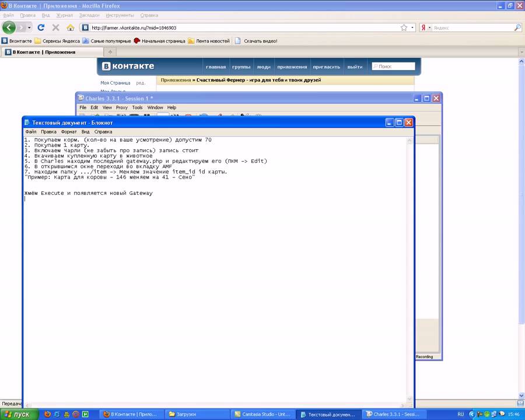
Task: Click Notepad line '2. Покупаем 1 карту.'
Action: (x=57, y=145)
